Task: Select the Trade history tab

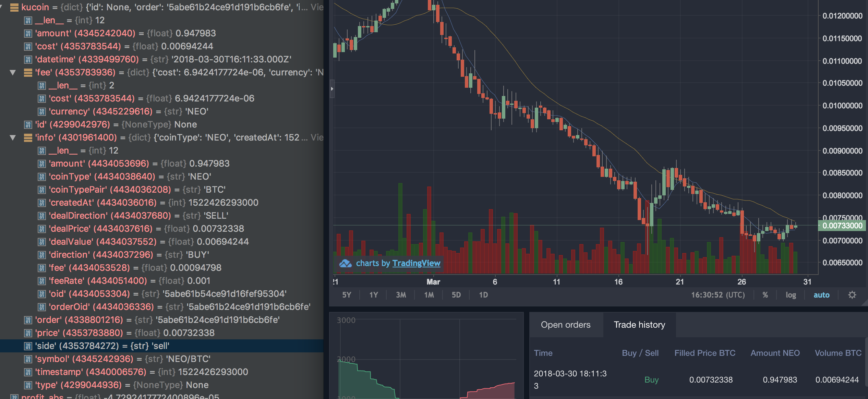Action: click(x=639, y=325)
